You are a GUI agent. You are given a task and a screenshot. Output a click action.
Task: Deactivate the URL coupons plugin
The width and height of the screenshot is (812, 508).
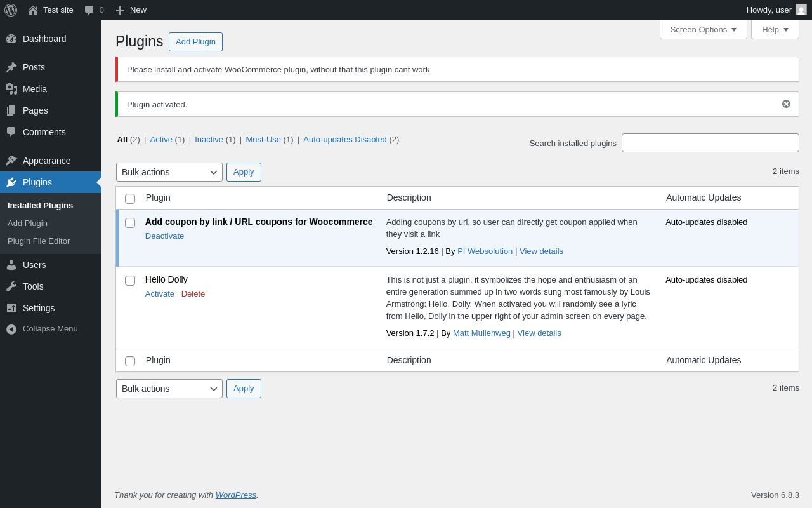(x=164, y=236)
